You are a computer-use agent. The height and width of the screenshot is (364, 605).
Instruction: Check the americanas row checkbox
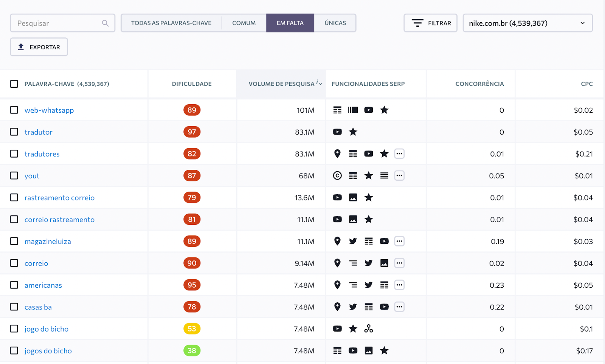14,285
